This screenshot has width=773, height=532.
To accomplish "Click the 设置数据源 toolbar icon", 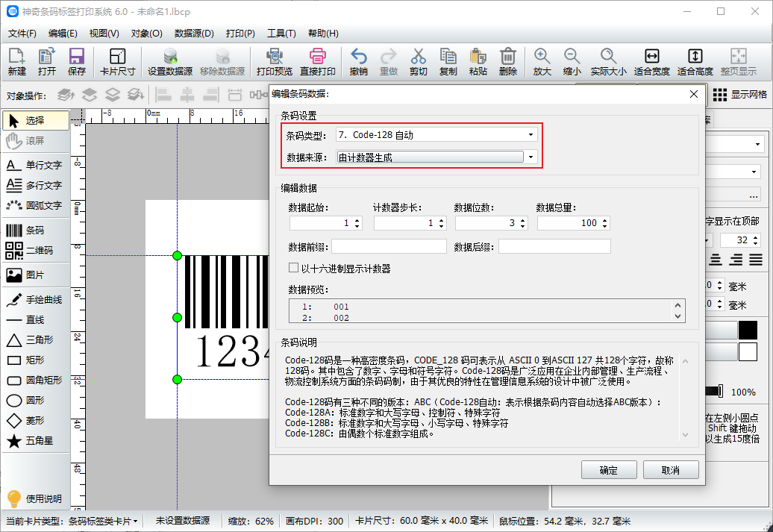I will coord(170,62).
